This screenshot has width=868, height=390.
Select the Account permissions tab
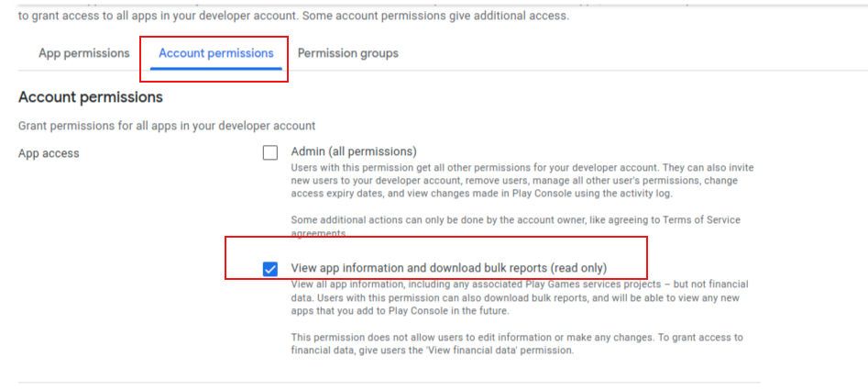pyautogui.click(x=216, y=53)
